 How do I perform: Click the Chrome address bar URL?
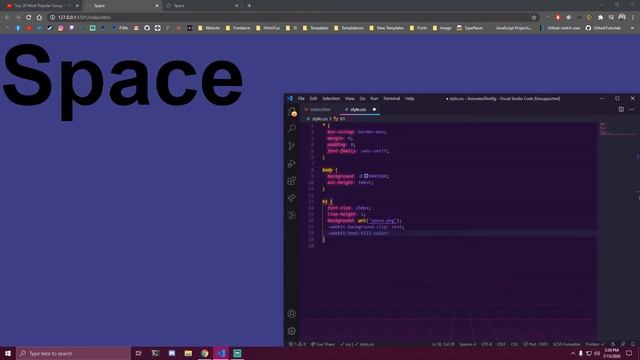click(84, 18)
